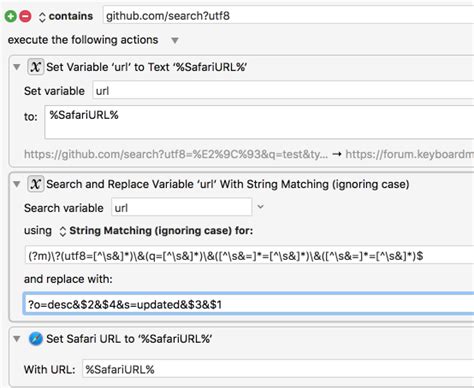This screenshot has height=388, width=474.
Task: Click the Set variable name field 'url'
Action: pos(283,91)
